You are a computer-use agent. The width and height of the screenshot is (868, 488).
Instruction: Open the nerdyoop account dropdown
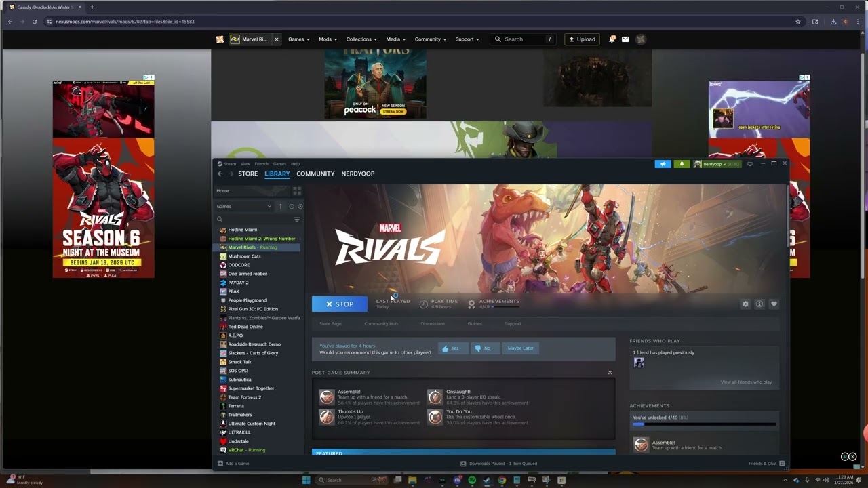[716, 164]
